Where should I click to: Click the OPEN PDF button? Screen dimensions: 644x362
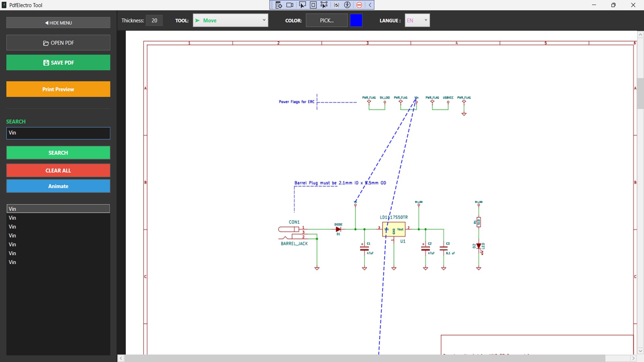58,43
